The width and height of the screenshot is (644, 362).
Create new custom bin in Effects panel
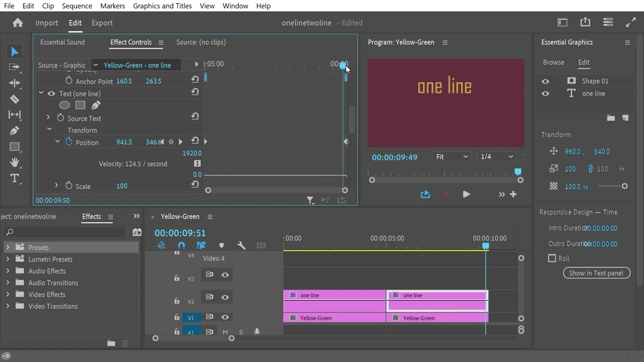pos(111,343)
